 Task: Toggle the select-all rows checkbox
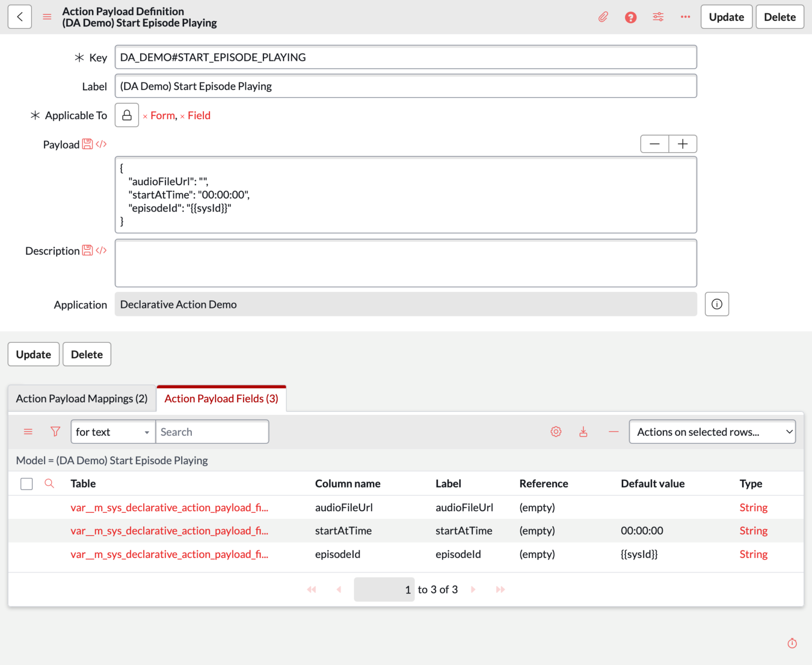[x=26, y=484]
